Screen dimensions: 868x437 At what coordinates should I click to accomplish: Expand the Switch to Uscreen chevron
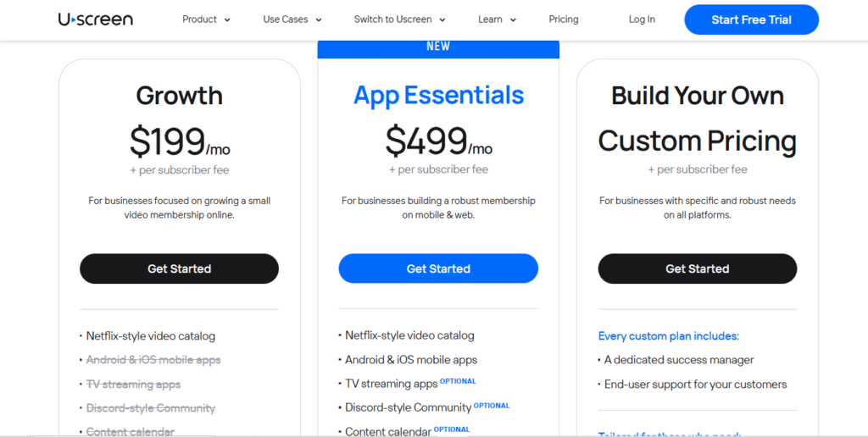tap(442, 20)
